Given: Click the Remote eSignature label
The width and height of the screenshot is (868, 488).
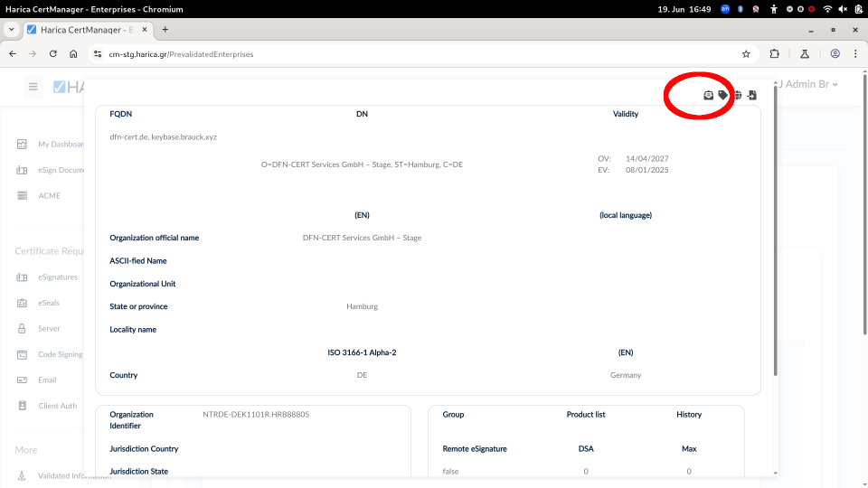Looking at the screenshot, I should pos(475,449).
